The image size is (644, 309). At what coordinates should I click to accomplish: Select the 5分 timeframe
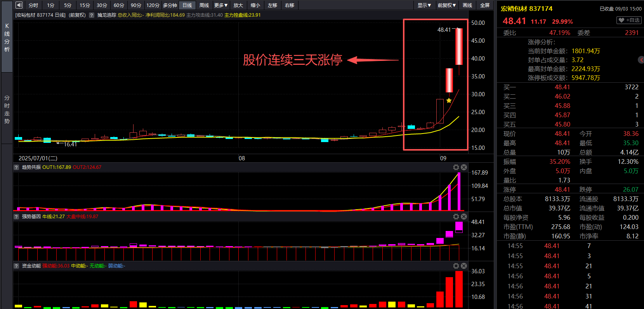click(x=68, y=5)
